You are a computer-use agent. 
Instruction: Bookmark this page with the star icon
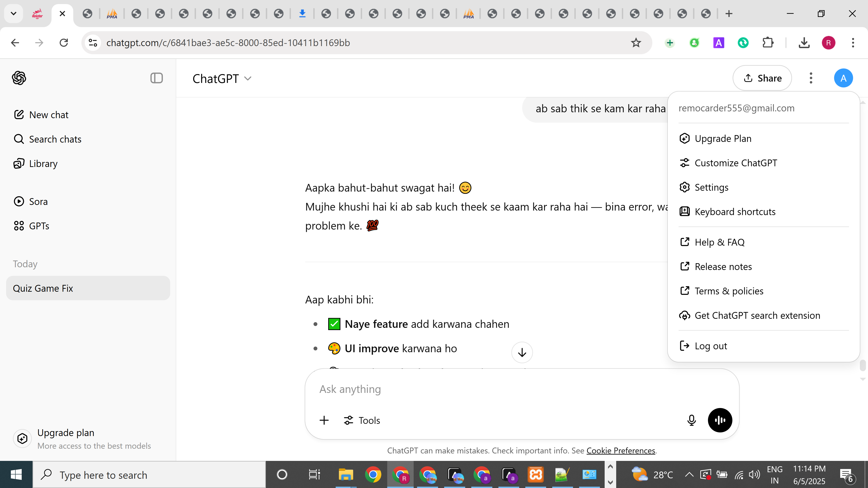[636, 43]
